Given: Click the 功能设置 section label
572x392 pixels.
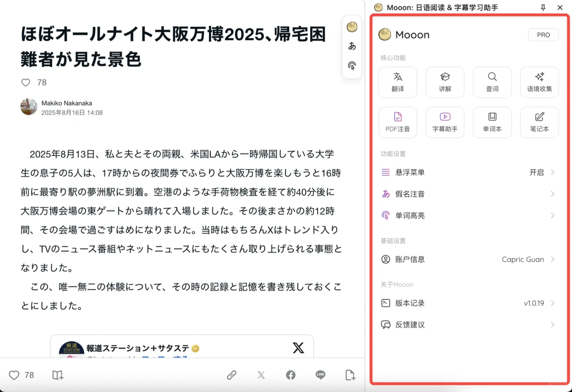Looking at the screenshot, I should coord(393,154).
